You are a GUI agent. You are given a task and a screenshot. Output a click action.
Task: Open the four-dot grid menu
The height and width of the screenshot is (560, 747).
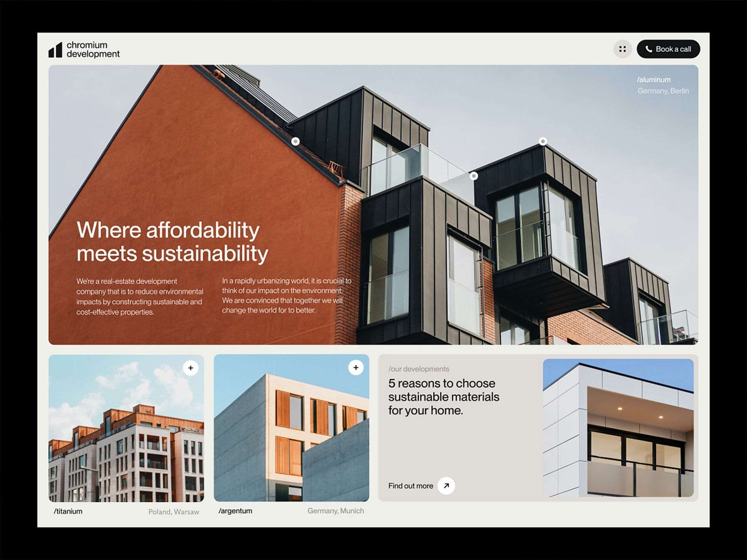622,49
